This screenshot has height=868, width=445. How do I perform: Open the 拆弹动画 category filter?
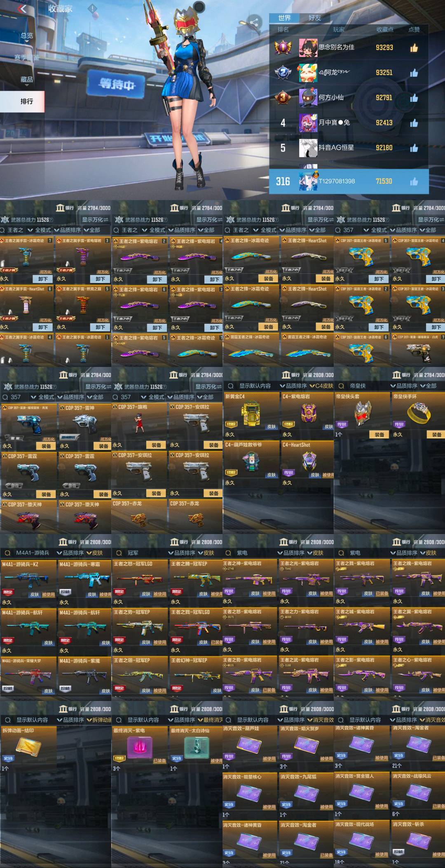(99, 720)
